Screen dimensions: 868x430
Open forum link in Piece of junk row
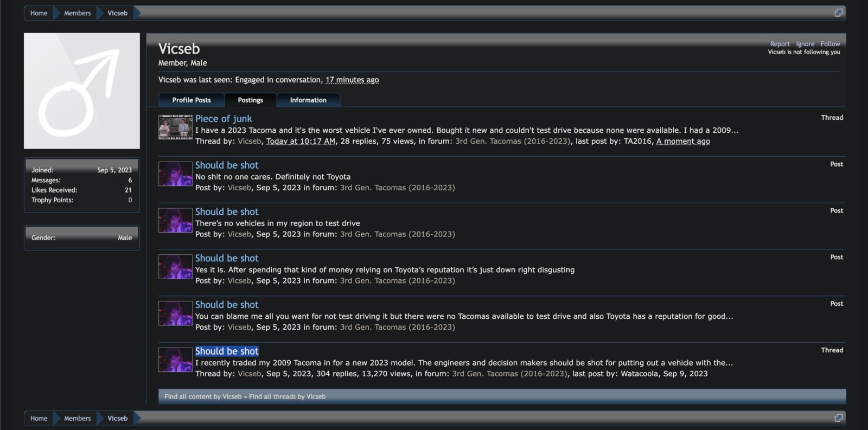pos(513,141)
